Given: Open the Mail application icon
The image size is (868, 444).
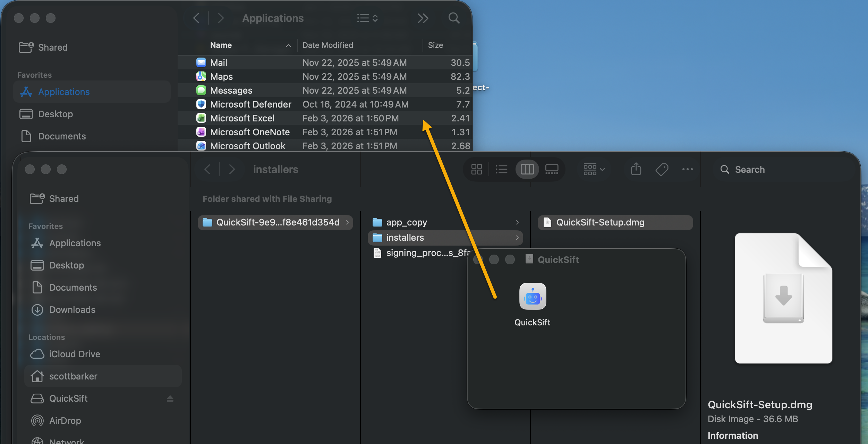Looking at the screenshot, I should 201,62.
